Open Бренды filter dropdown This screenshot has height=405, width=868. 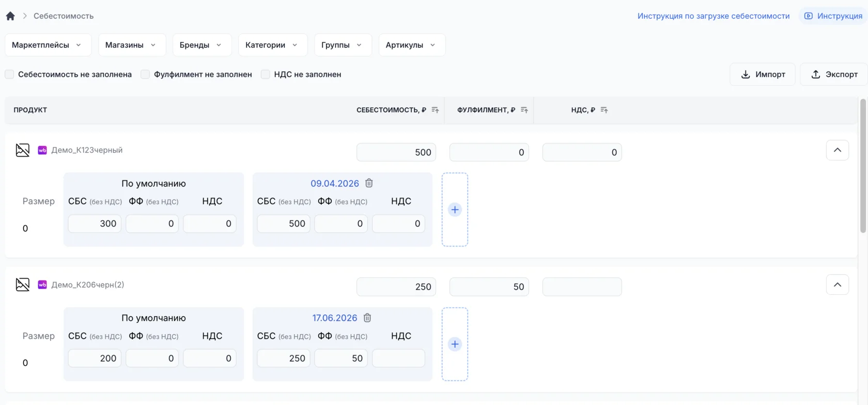point(202,45)
